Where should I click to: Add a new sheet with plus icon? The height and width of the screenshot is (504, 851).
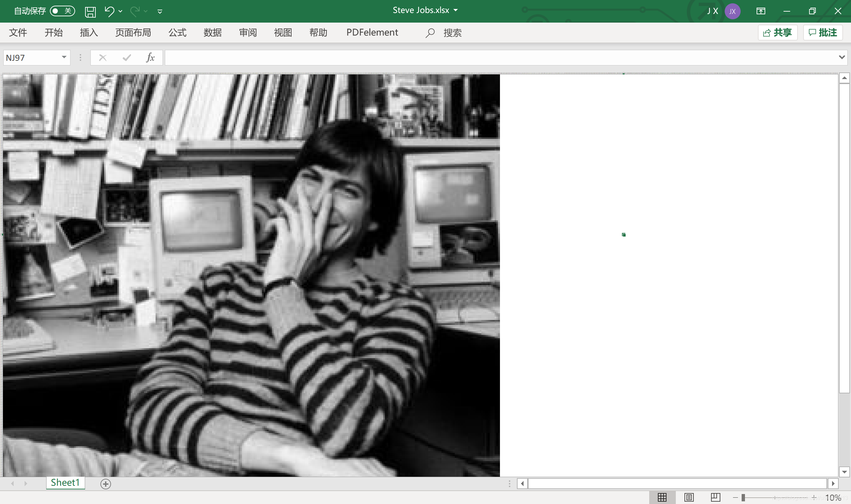tap(106, 484)
